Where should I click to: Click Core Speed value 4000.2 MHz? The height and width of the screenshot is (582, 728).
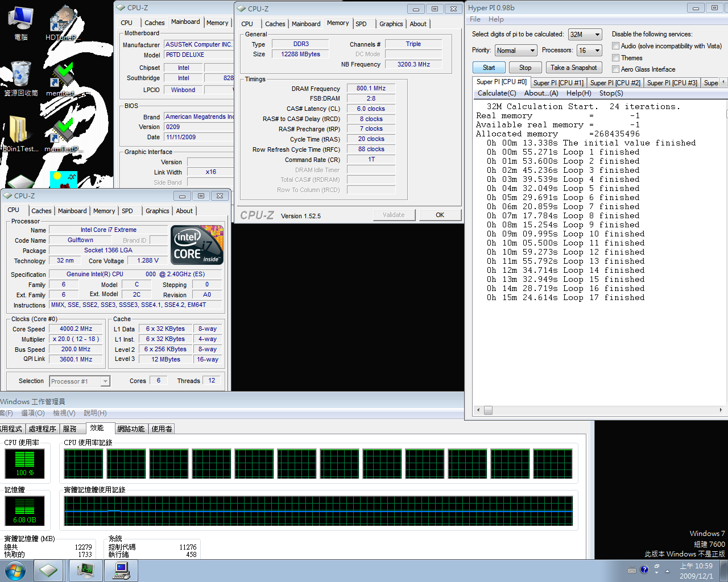pyautogui.click(x=76, y=329)
